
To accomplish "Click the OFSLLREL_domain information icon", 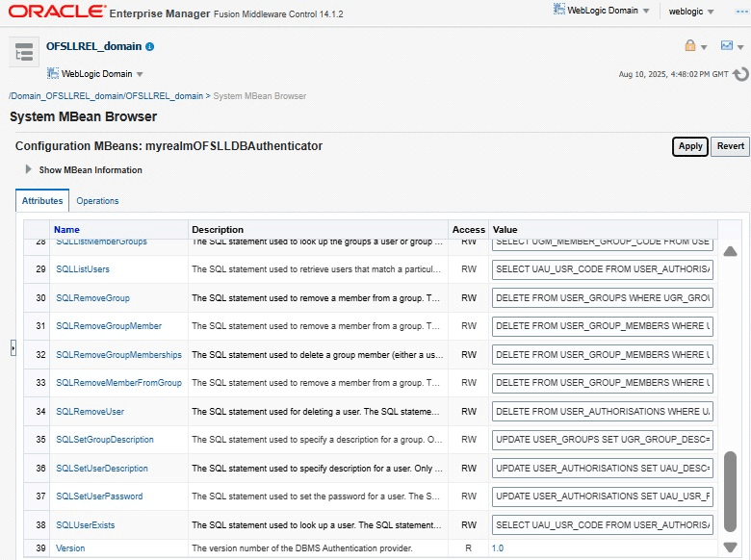I will (x=150, y=46).
